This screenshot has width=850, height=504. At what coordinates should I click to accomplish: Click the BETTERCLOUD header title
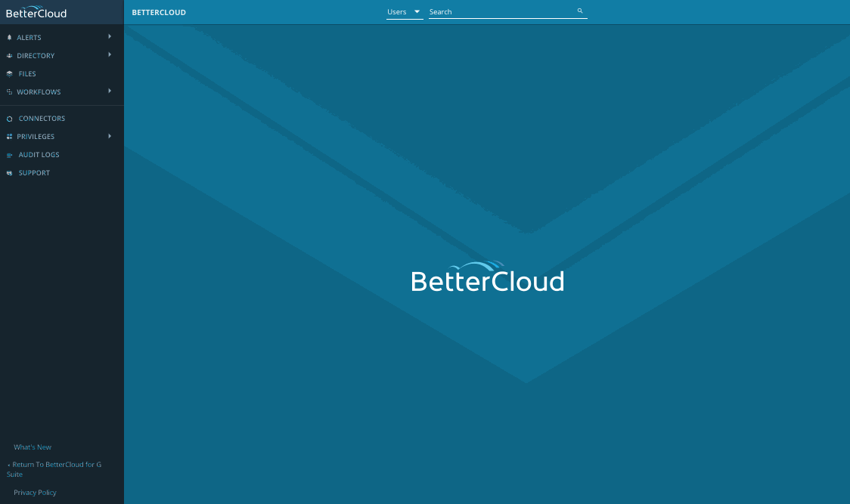(159, 12)
